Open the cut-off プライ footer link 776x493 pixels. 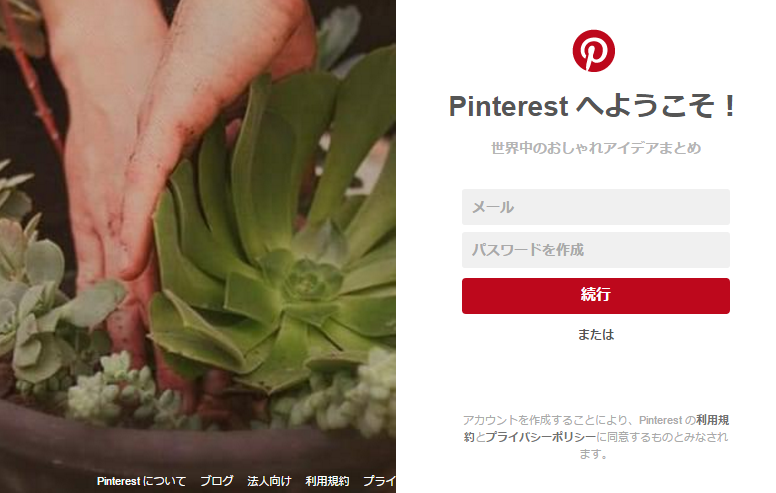(x=379, y=481)
